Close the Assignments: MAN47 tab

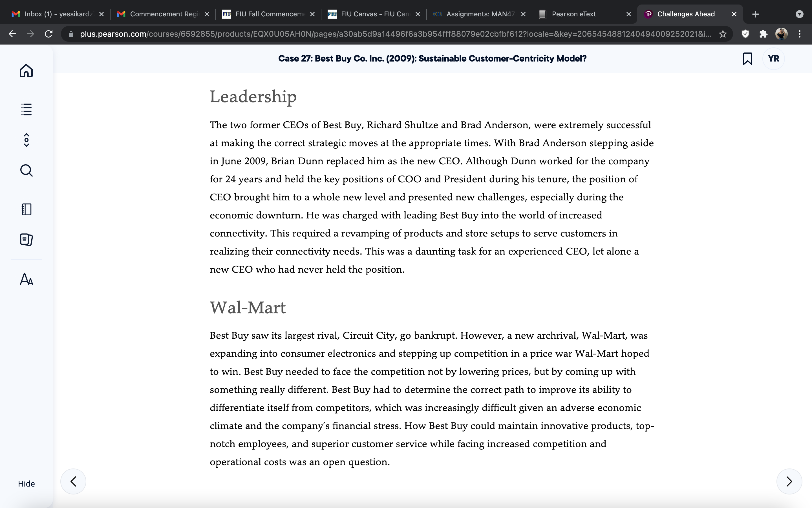pyautogui.click(x=523, y=14)
